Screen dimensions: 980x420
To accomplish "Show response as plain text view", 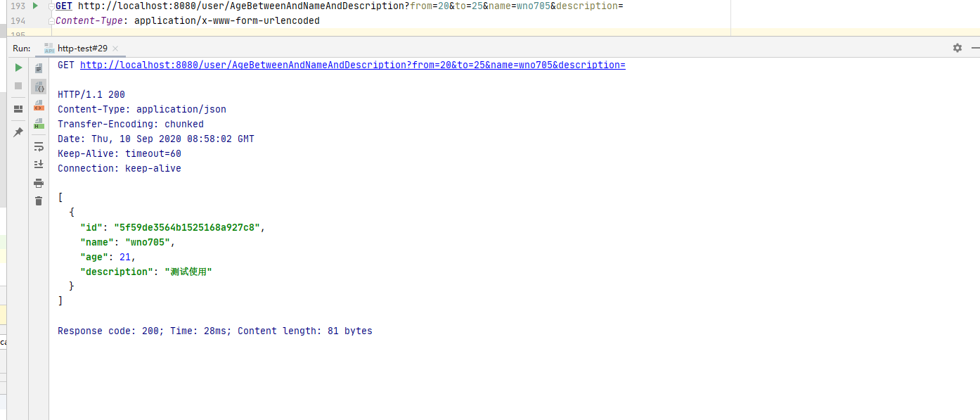I will coord(39,68).
